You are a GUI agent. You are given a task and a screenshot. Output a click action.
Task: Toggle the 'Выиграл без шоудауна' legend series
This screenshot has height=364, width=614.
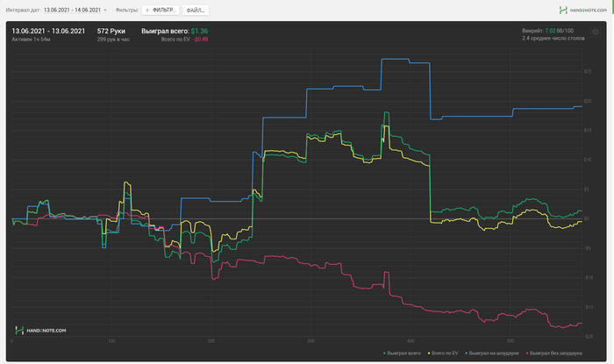[554, 353]
